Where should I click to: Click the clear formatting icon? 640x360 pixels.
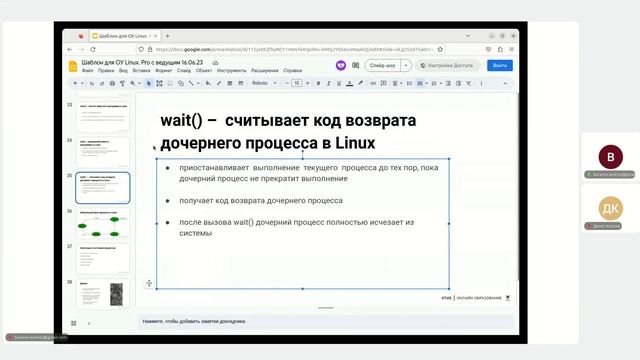tap(469, 83)
